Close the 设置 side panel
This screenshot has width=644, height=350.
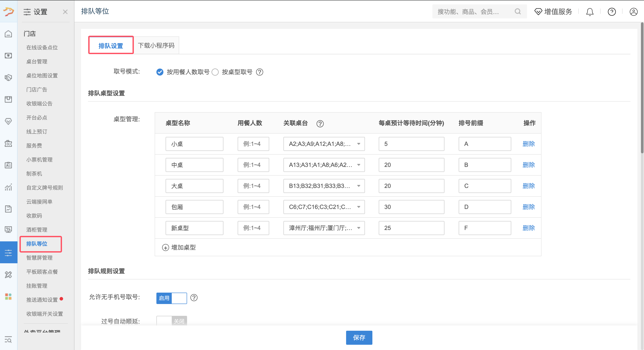(65, 12)
